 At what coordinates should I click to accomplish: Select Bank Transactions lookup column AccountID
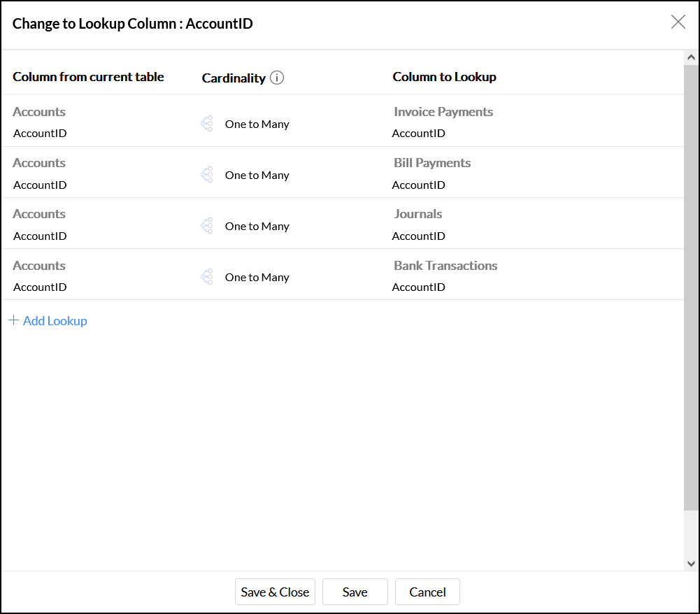[418, 287]
